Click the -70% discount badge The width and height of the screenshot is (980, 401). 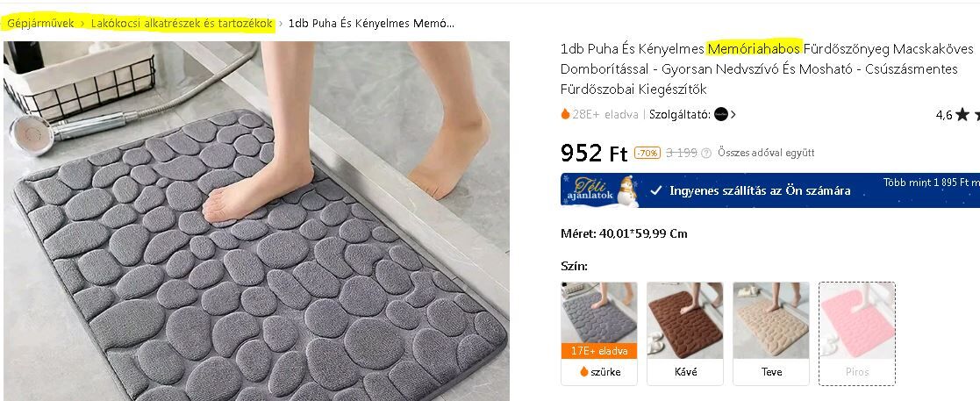pos(647,153)
